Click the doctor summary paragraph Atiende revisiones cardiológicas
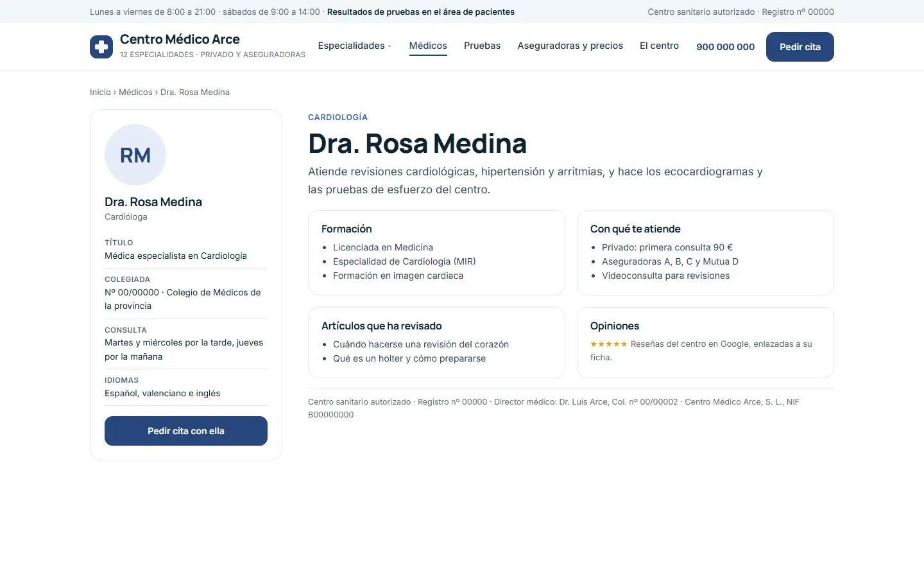Image resolution: width=924 pixels, height=578 pixels. (x=535, y=180)
